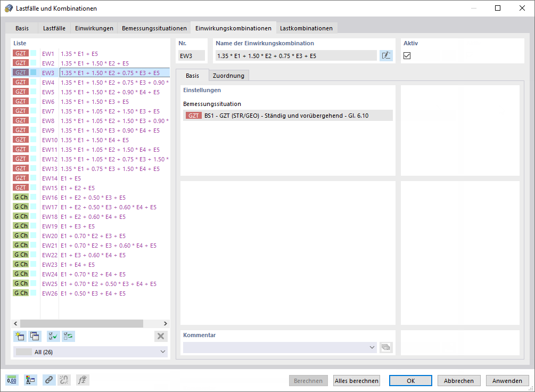
Task: Open the Lastfälle tab
Action: tap(54, 28)
